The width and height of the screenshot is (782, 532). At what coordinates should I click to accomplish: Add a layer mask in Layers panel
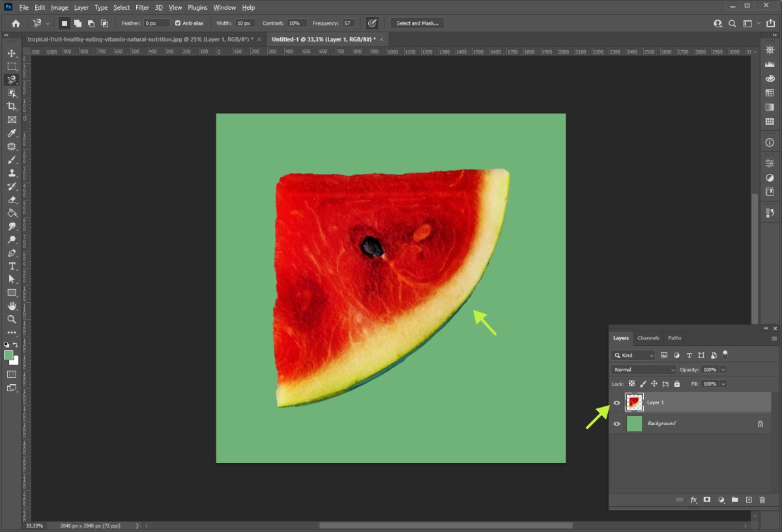(707, 499)
